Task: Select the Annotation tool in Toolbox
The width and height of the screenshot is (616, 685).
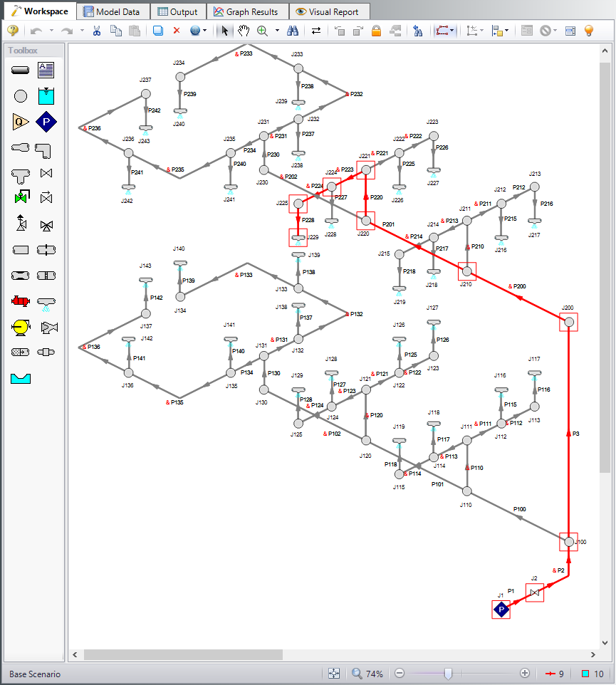Action: click(x=46, y=70)
